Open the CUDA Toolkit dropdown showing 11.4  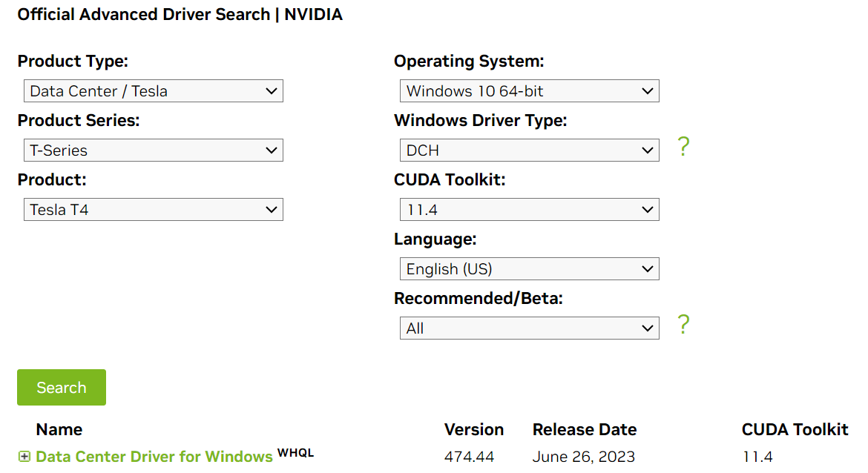(529, 209)
